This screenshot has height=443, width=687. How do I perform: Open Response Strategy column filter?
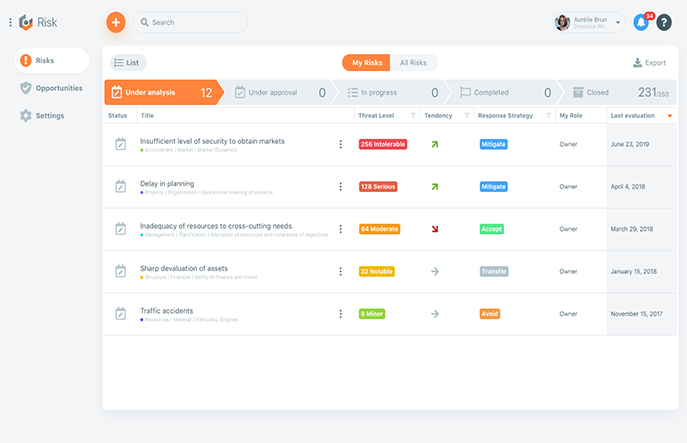coord(548,116)
